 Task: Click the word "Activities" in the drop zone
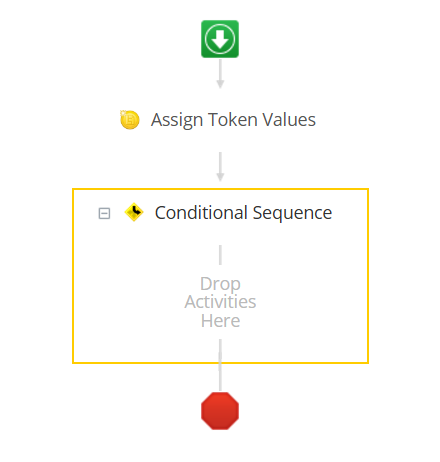220,302
